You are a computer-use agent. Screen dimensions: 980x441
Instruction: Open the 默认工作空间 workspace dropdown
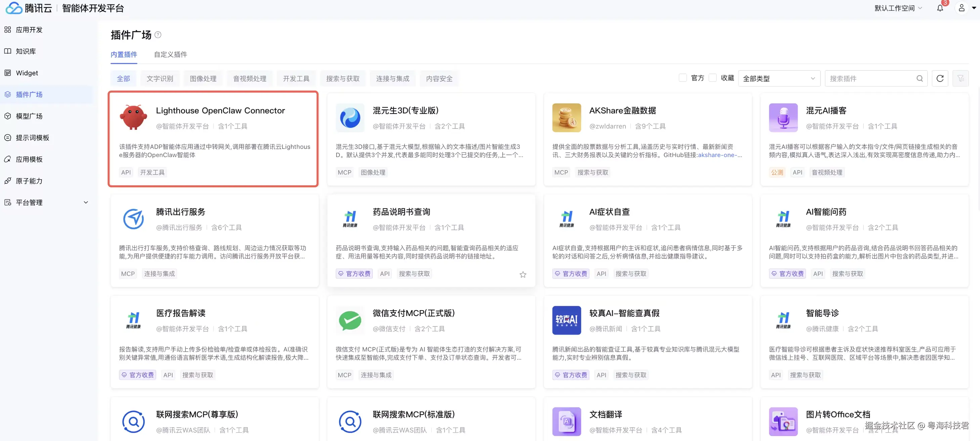(898, 8)
